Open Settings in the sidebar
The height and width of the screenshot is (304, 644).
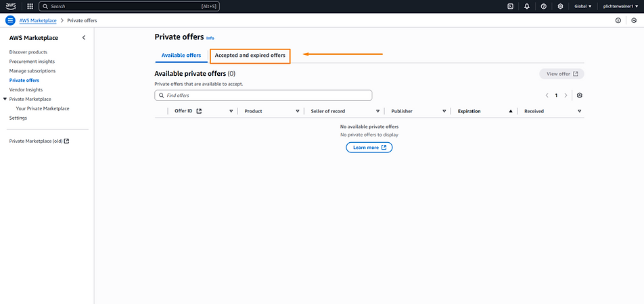click(18, 118)
